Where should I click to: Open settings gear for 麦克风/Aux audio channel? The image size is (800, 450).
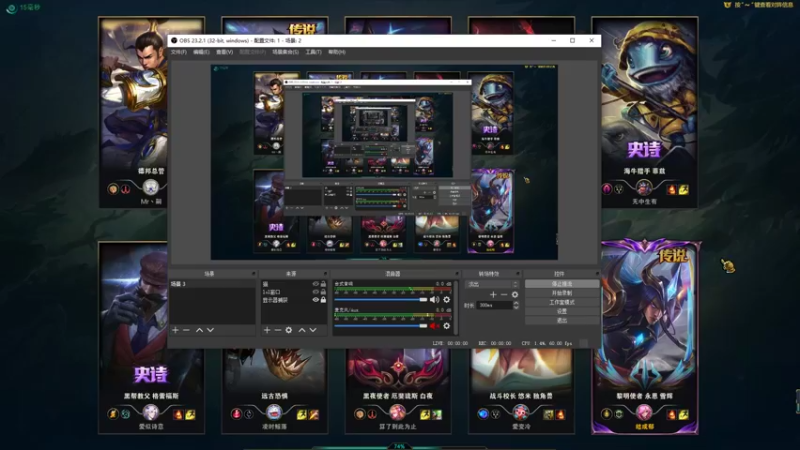click(447, 326)
